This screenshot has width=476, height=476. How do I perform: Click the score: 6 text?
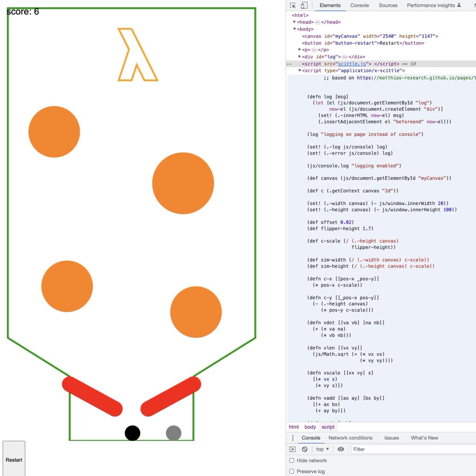23,12
